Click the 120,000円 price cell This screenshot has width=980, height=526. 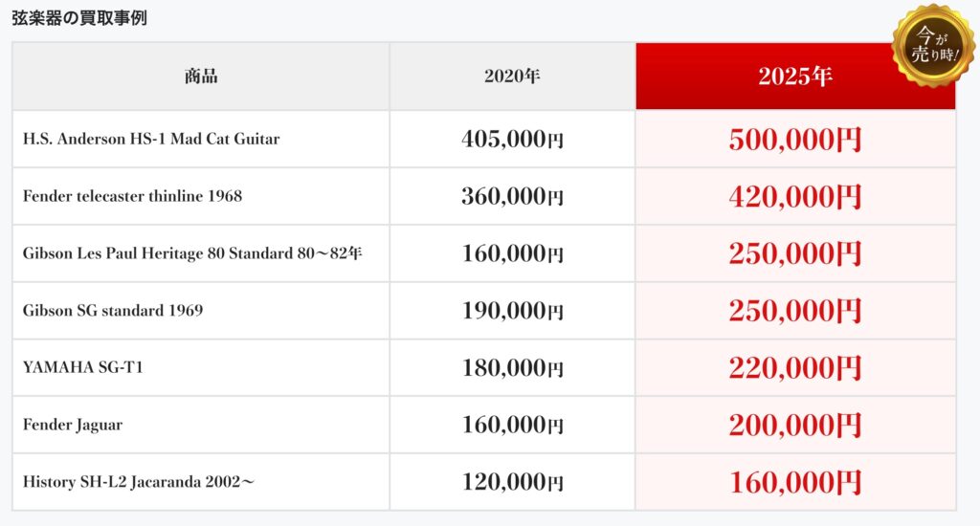coord(513,482)
